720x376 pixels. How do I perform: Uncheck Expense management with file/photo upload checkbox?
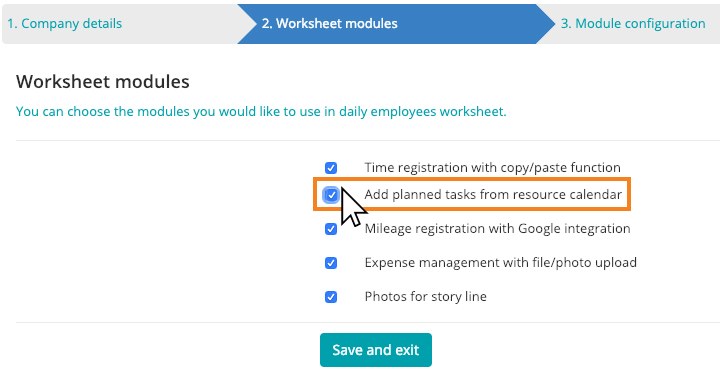(331, 263)
